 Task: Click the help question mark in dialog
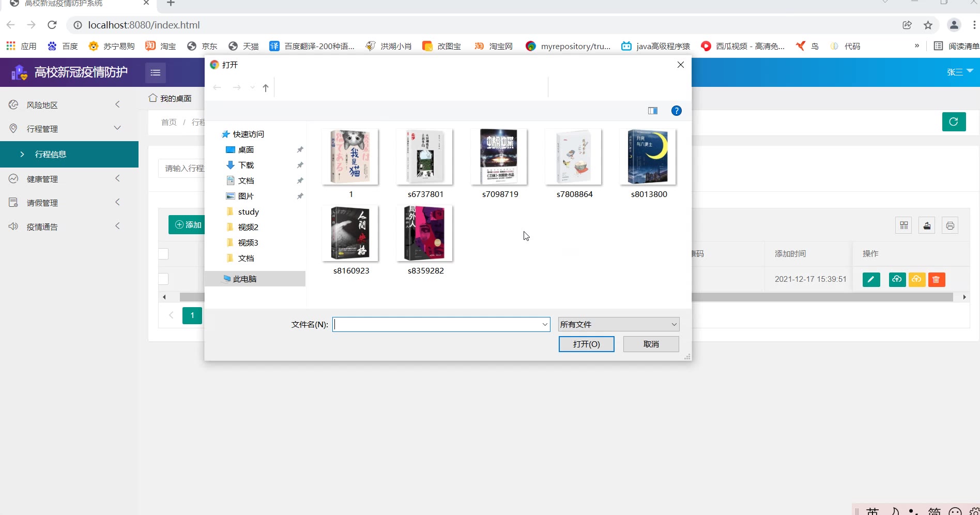click(x=676, y=111)
